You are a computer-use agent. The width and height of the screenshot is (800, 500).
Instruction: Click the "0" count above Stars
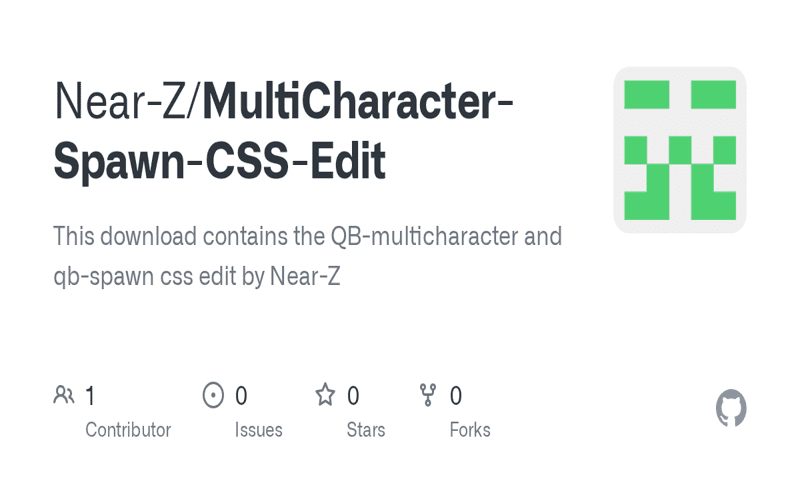(x=353, y=396)
